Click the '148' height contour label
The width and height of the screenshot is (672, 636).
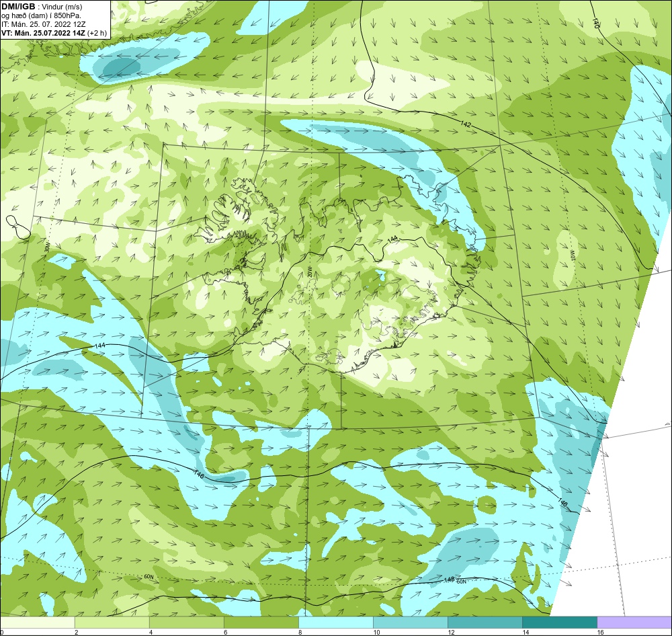449,580
